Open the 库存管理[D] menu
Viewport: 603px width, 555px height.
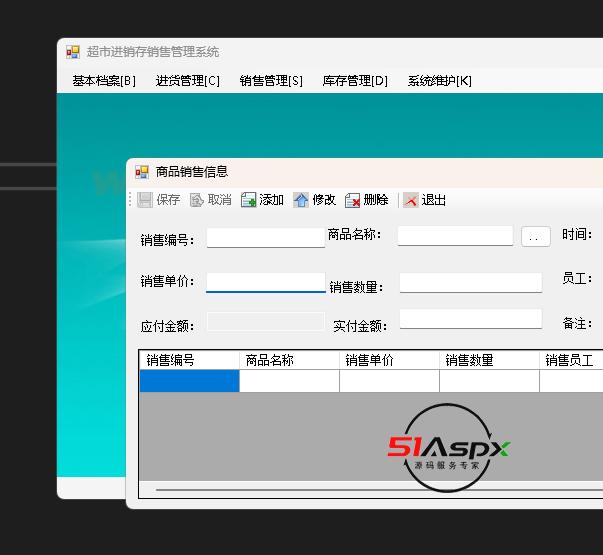355,81
